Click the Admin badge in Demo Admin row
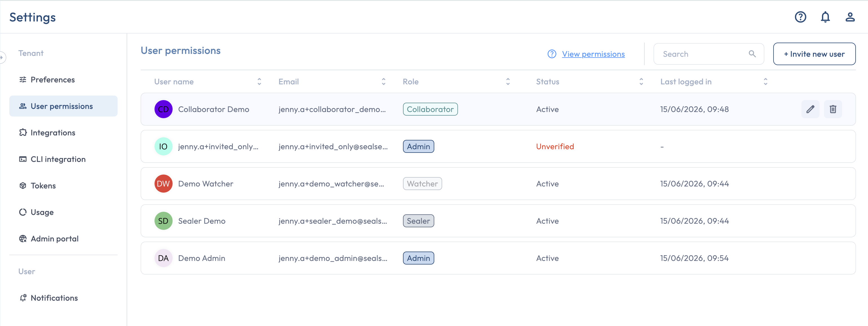 [418, 258]
